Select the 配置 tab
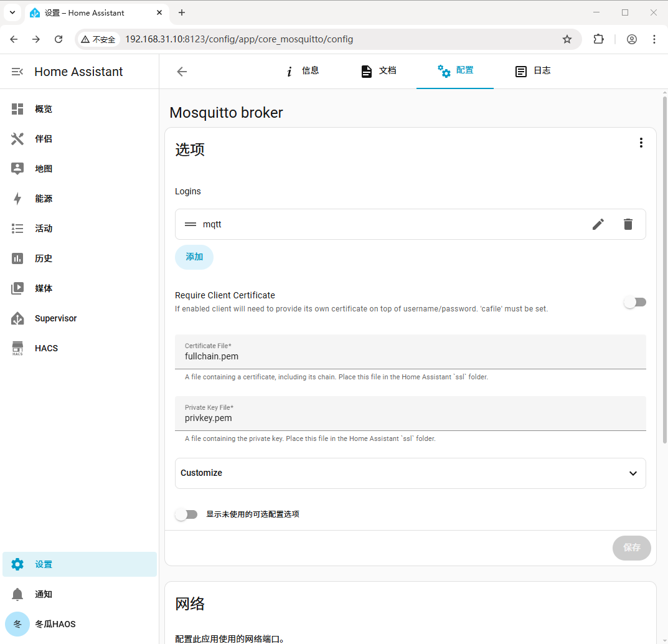Image resolution: width=668 pixels, height=644 pixels. [455, 71]
